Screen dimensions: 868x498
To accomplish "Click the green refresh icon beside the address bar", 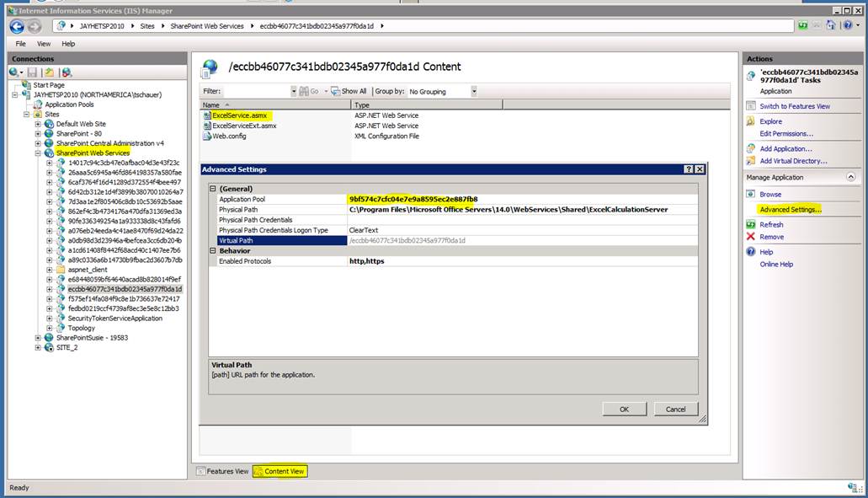I will click(x=802, y=25).
